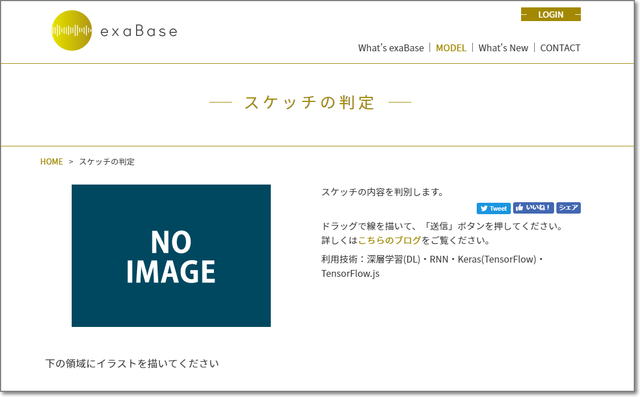Image resolution: width=640 pixels, height=397 pixels.
Task: Click the 下の領域にイラストを描いてください instruction text
Action: (x=132, y=364)
